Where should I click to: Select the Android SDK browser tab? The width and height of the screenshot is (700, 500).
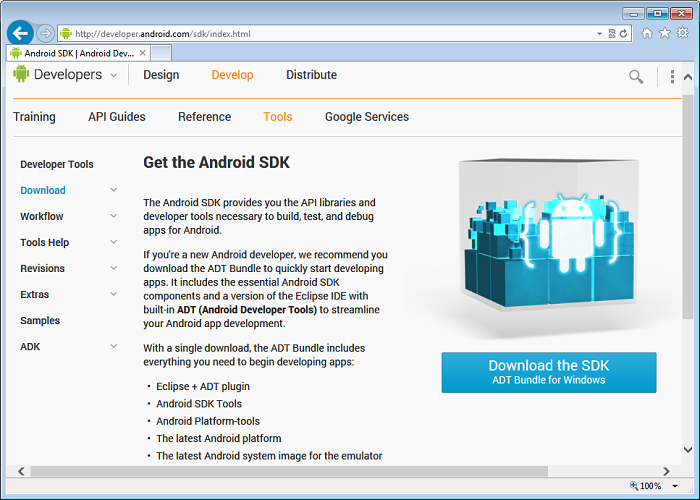pos(78,53)
